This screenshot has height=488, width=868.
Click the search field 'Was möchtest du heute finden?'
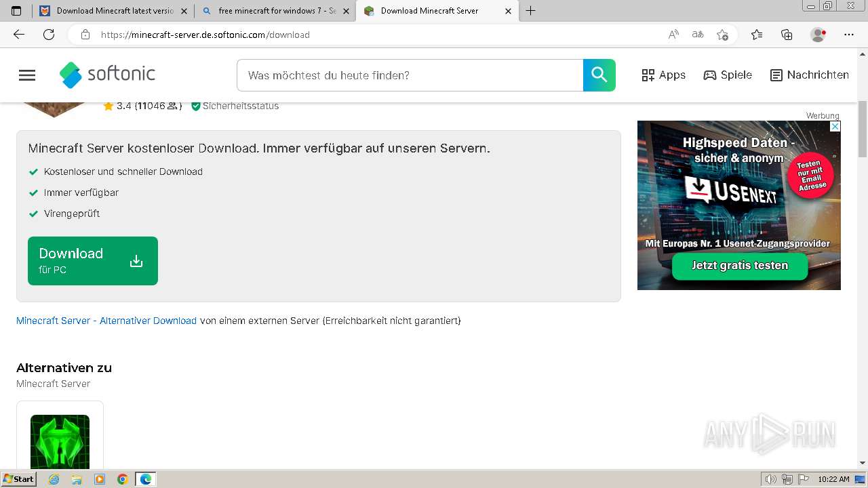(410, 75)
